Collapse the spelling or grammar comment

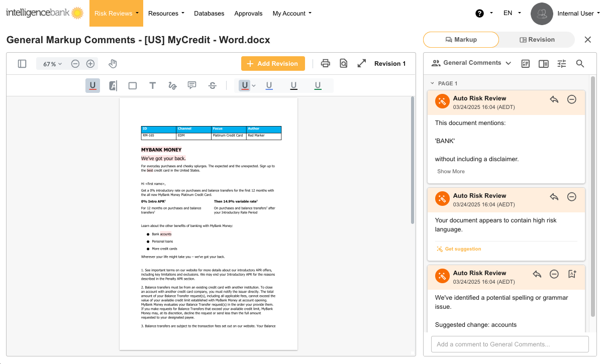(x=554, y=274)
